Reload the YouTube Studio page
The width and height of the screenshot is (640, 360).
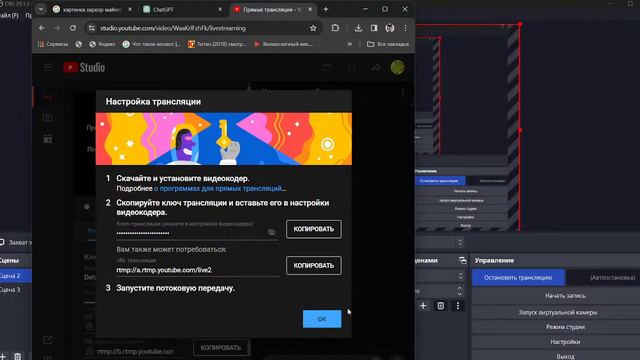coord(73,28)
